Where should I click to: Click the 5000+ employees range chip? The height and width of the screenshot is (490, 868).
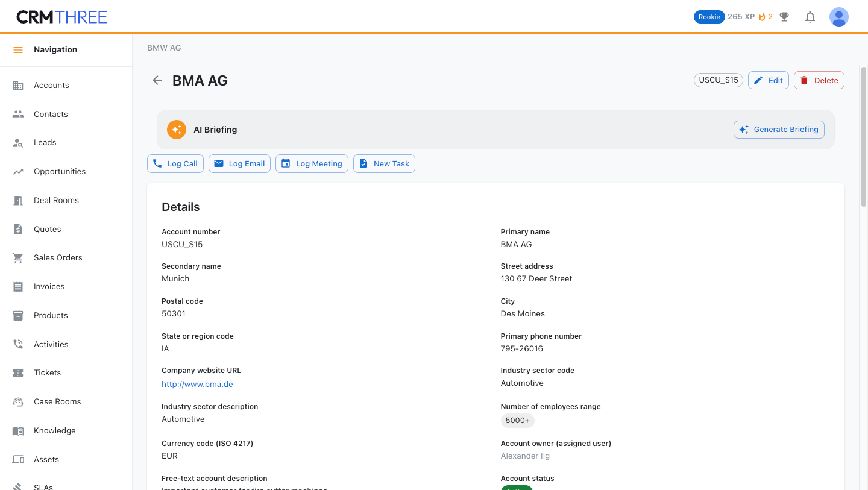pos(518,421)
